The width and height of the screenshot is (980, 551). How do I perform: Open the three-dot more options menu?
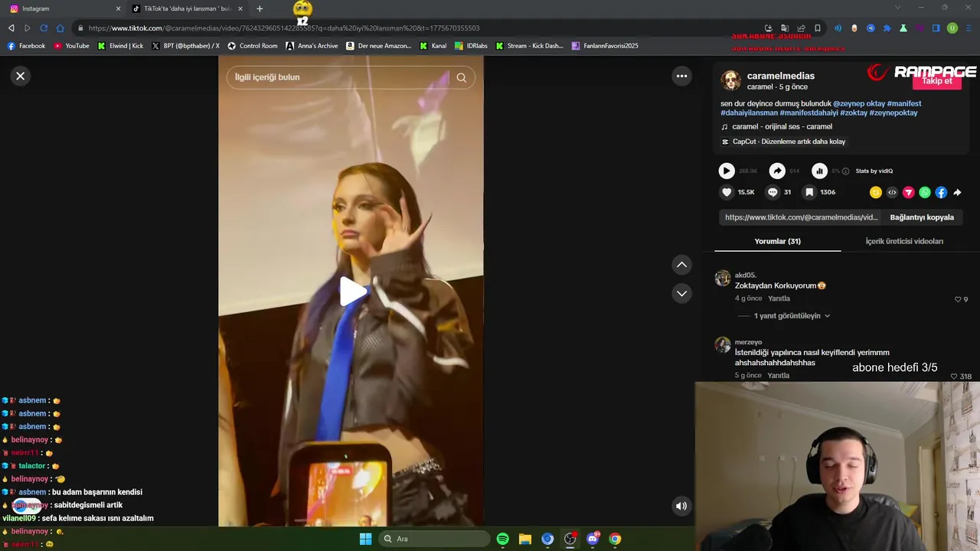[x=681, y=76]
